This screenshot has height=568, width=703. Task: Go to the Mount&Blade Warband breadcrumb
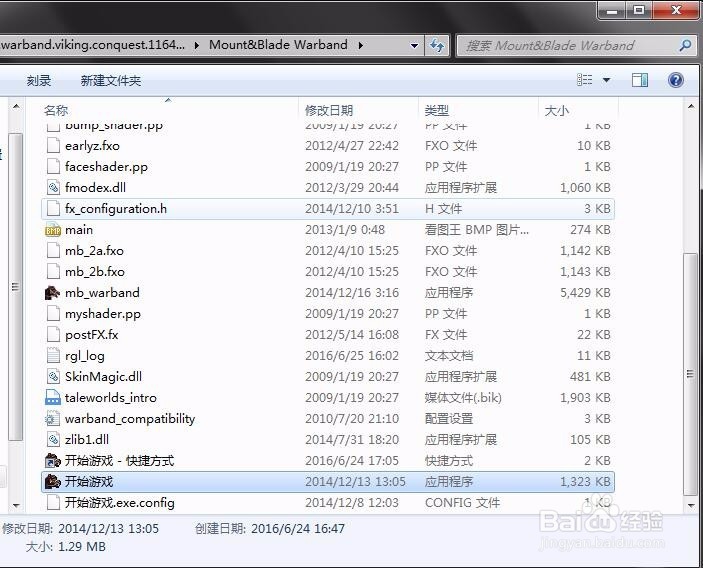coord(278,45)
